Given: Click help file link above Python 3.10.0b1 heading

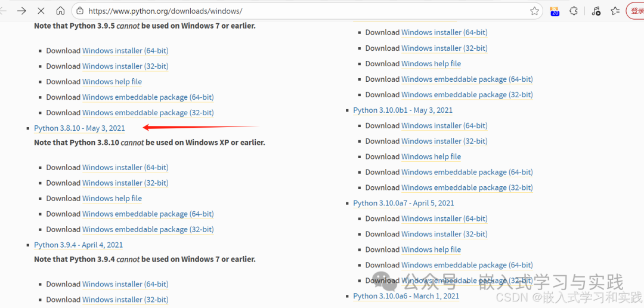Looking at the screenshot, I should point(431,64).
